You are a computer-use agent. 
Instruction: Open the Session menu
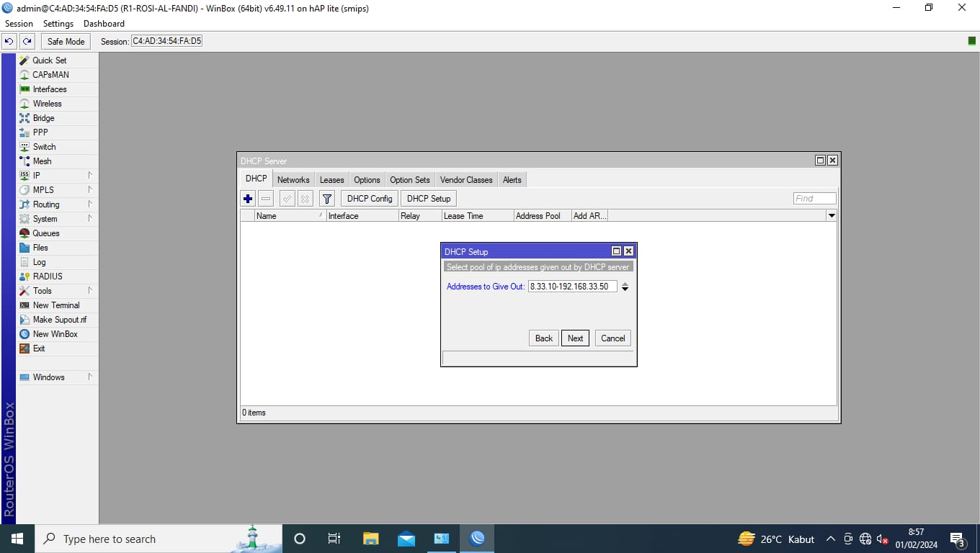tap(19, 24)
